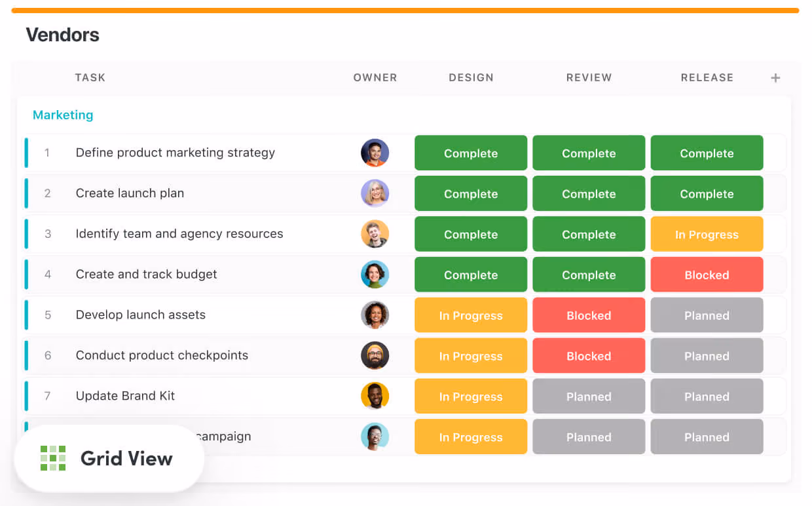Screen dimensions: 812x506
Task: Click the Grid View icon badge
Action: point(53,458)
